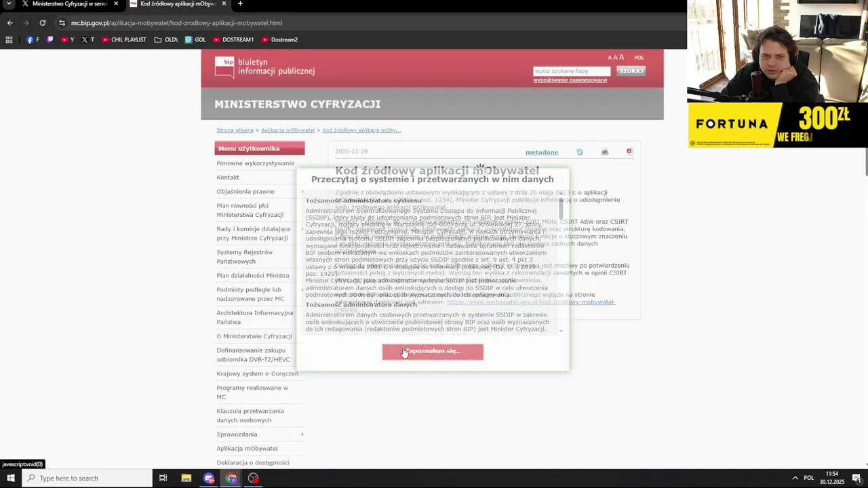Click the browser back arrow
This screenshot has width=868, height=488.
point(9,23)
